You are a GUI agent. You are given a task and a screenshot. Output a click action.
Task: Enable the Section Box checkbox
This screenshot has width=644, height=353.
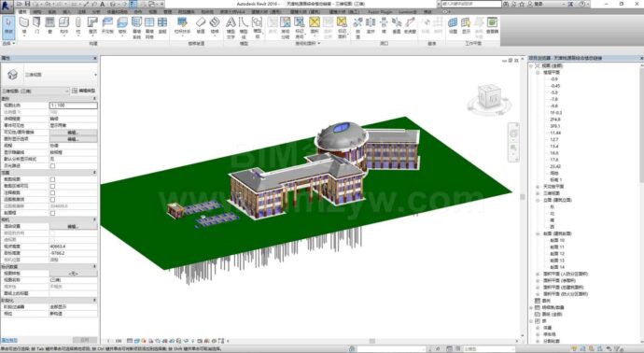tap(52, 213)
